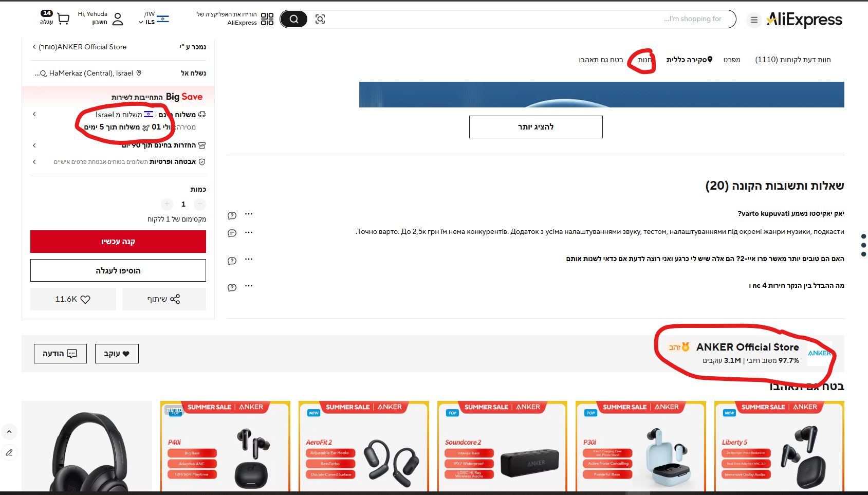Image resolution: width=868 pixels, height=495 pixels.
Task: Click the ANKER store logo in store bar
Action: click(819, 353)
